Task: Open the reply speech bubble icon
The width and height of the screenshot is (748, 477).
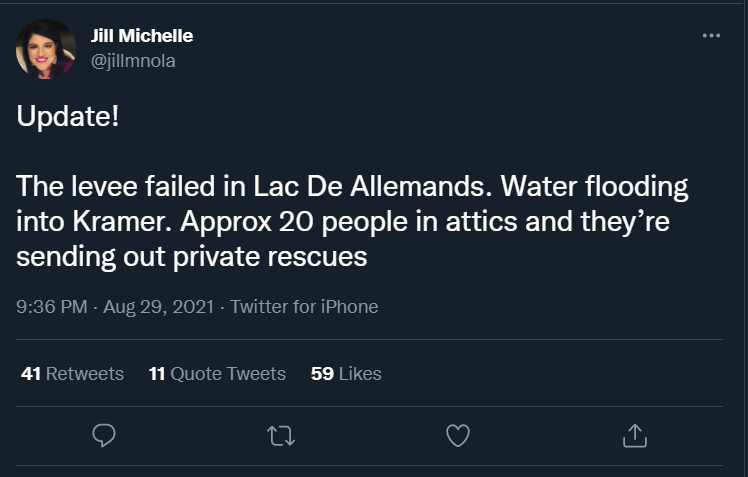Action: point(104,436)
